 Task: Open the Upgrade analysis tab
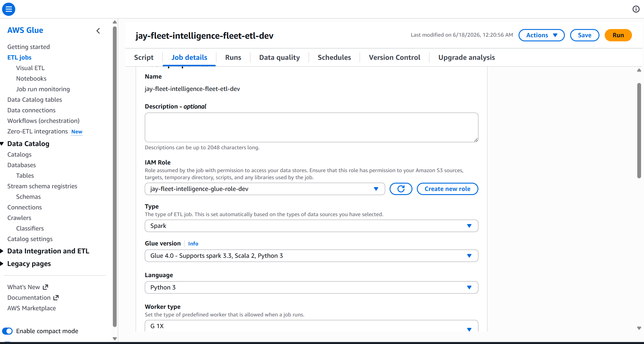[466, 57]
